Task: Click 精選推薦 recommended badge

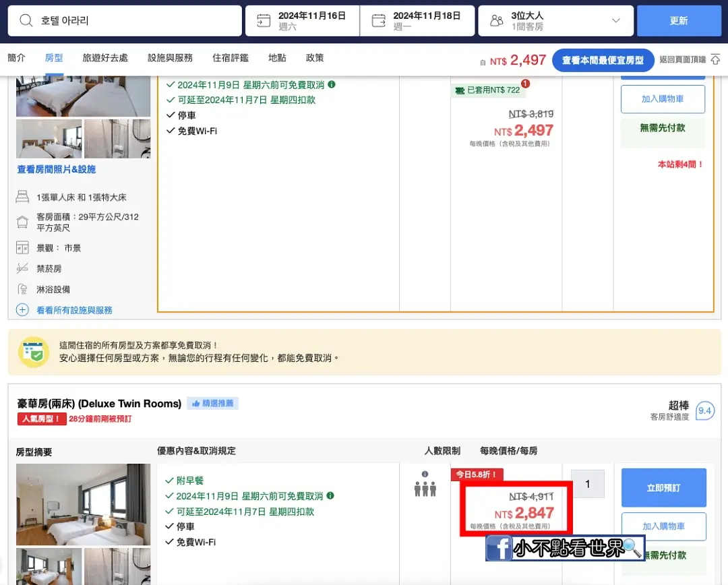Action: coord(212,403)
